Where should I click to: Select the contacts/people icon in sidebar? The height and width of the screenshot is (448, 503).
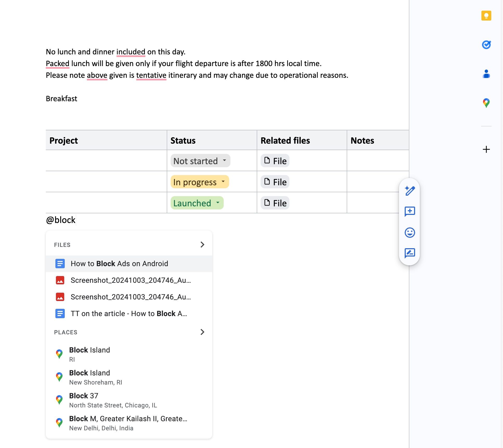(x=486, y=74)
